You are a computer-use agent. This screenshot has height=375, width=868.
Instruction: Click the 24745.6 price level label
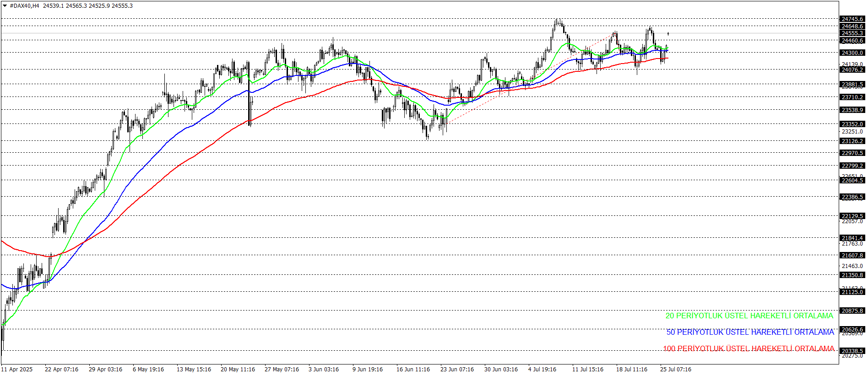click(852, 19)
